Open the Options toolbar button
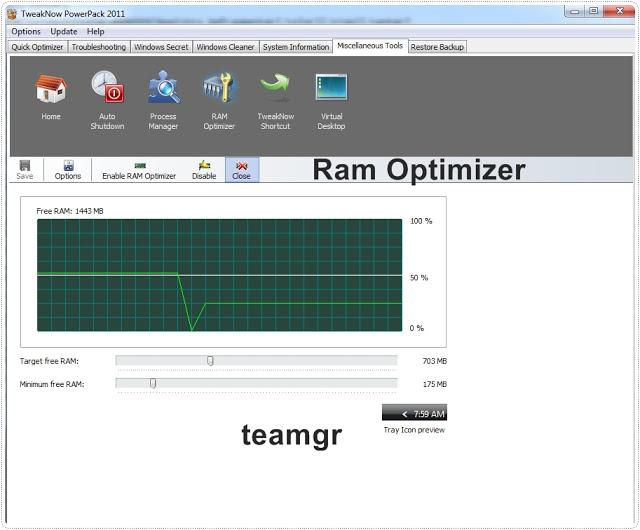This screenshot has height=530, width=640. tap(68, 170)
